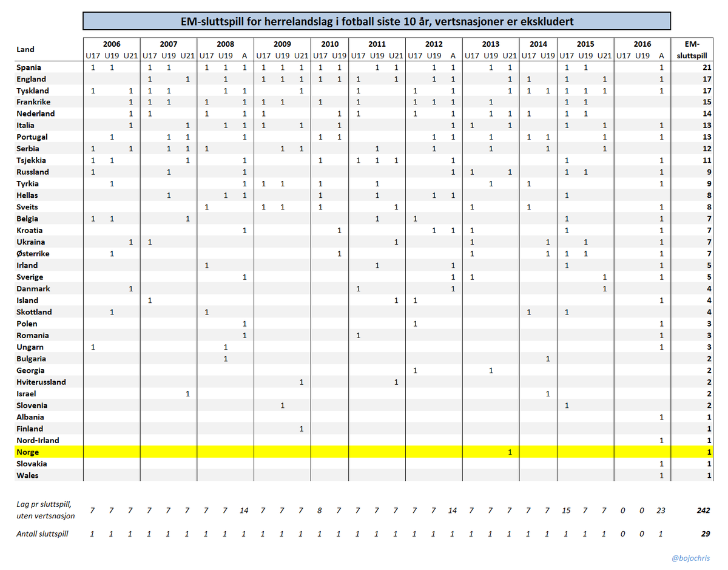Select the 'England' row label
This screenshot has height=570, width=728.
(31, 79)
